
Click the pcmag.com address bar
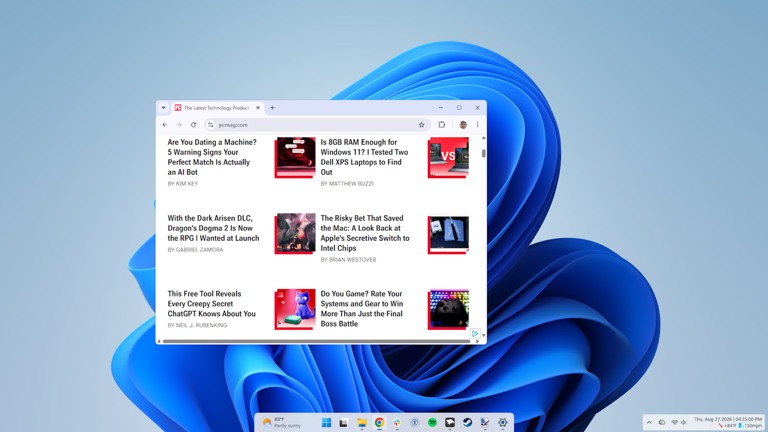click(317, 125)
